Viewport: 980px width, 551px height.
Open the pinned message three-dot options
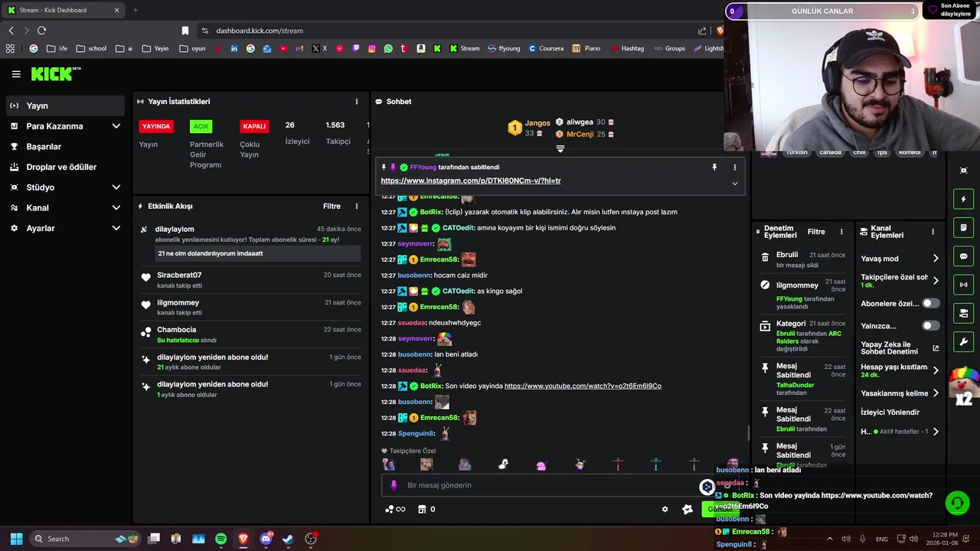[734, 168]
